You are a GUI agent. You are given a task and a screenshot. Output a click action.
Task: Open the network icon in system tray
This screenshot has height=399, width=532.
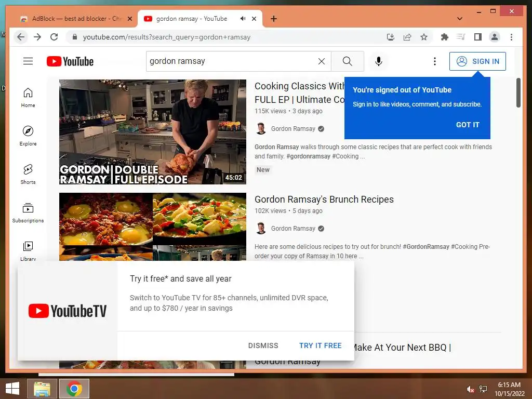[483, 389]
